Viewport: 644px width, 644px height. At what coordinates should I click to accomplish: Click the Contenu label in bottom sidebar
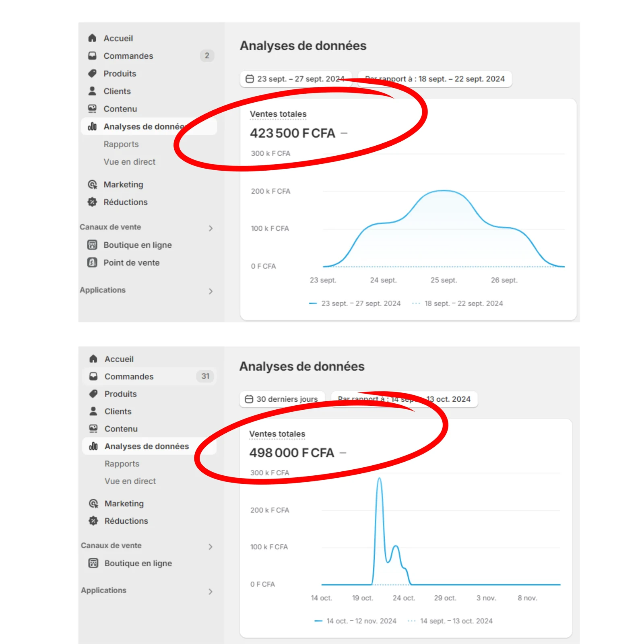pyautogui.click(x=121, y=429)
